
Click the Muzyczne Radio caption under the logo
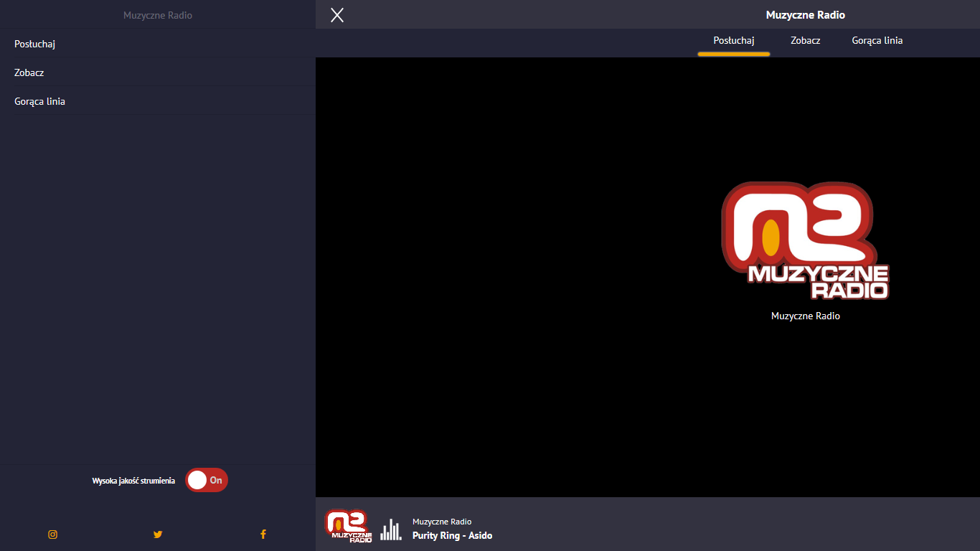point(806,316)
